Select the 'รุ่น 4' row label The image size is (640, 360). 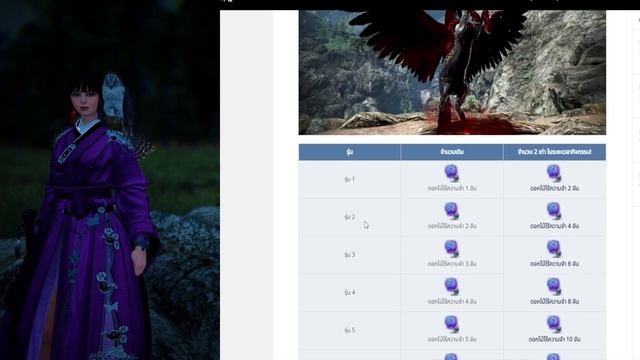(x=349, y=292)
